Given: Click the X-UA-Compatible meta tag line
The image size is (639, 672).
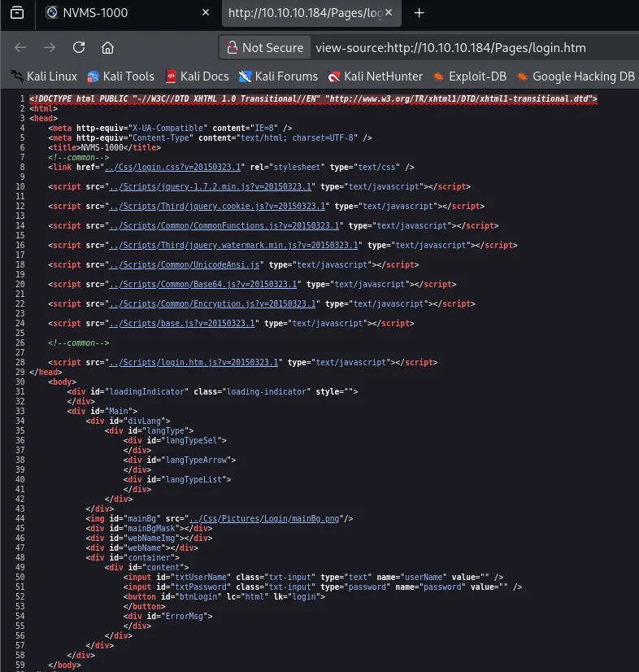Looking at the screenshot, I should point(170,129).
